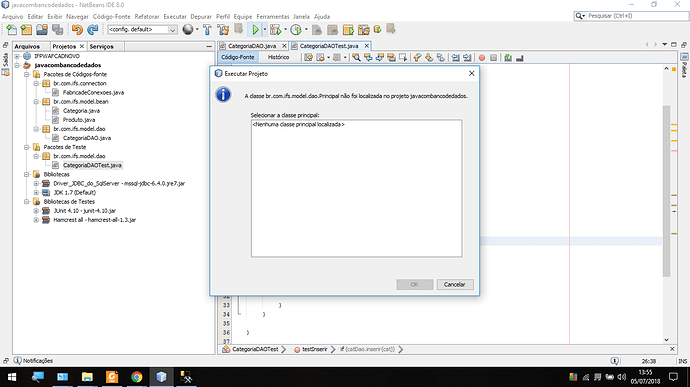The width and height of the screenshot is (690, 387).
Task: Click the Open Project toolbar icon
Action: pyautogui.click(x=42, y=29)
